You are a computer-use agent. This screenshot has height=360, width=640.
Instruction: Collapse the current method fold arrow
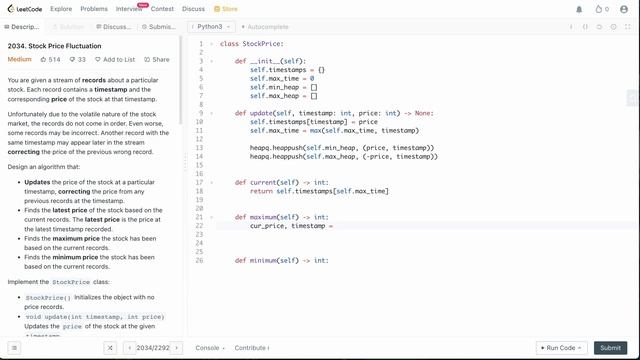(211, 182)
